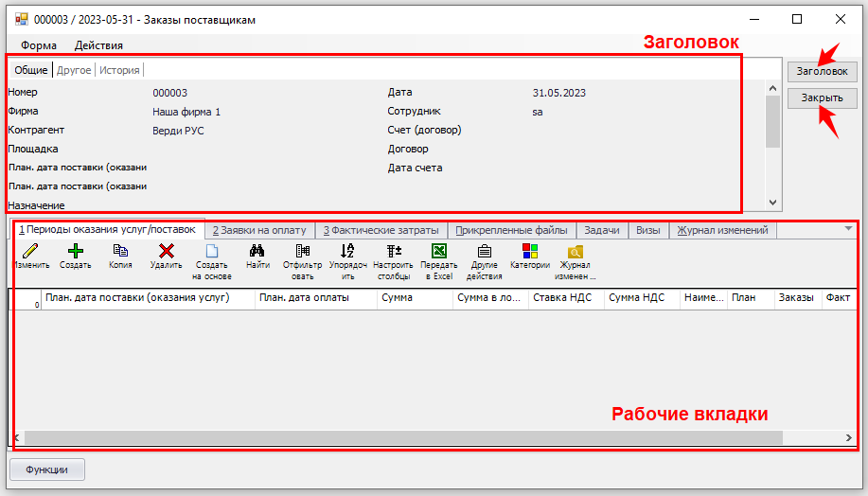Switch to the Заявки на оплату tab
Screen dimensions: 868x496
(261, 230)
